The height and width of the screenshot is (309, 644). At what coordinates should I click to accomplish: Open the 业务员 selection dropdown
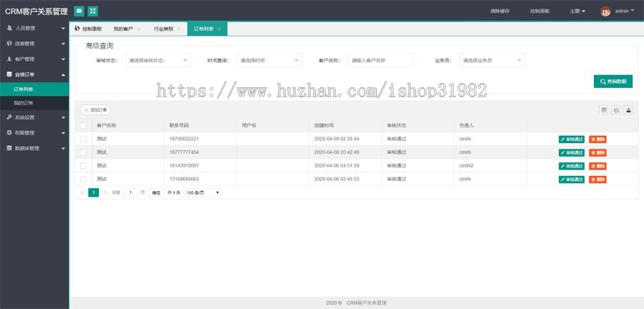coord(490,61)
